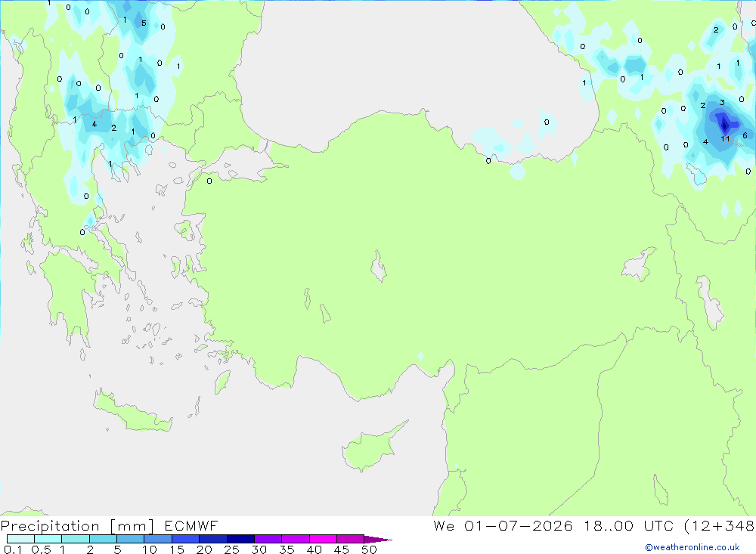Click the '[mm]' unit label
This screenshot has height=554, width=756.
click(132, 526)
